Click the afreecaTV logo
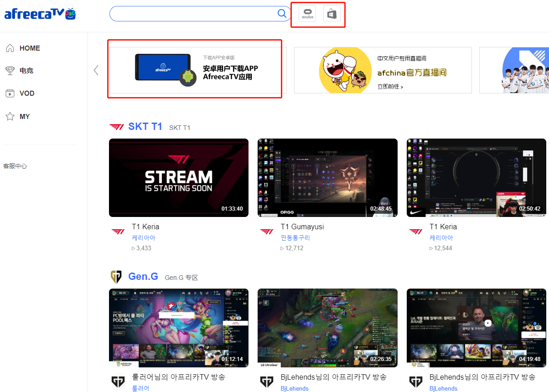Screen dimensions: 549x392 point(40,14)
